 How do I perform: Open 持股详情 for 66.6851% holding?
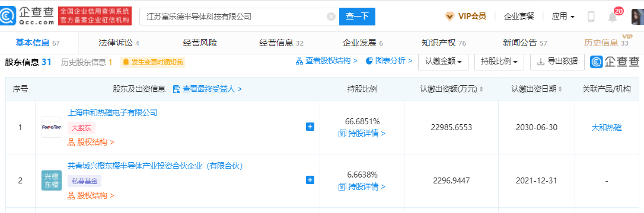pos(362,134)
